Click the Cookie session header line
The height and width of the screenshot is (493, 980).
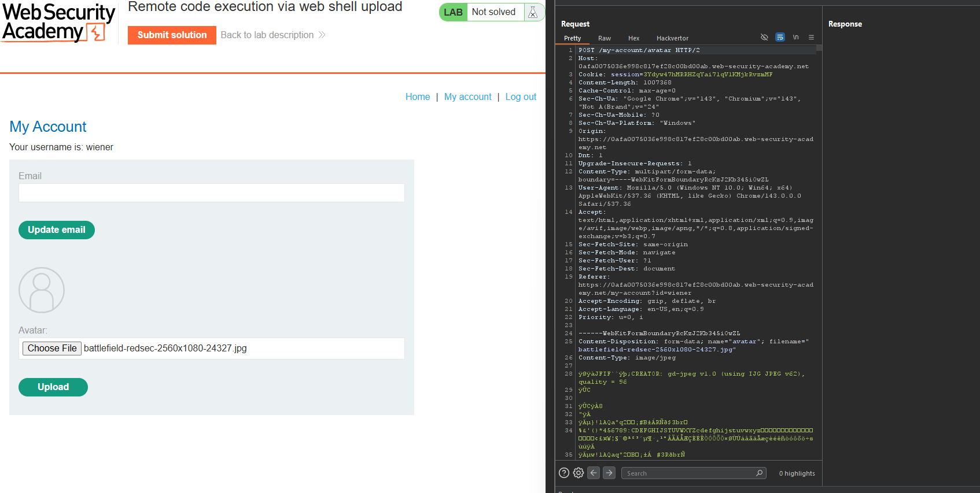pos(676,75)
